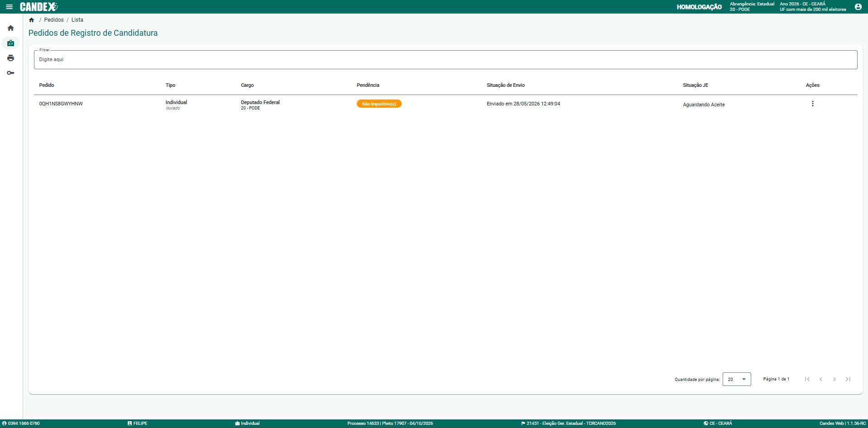Screen dimensions: 868x428
Task: Click Enviado em 28/05/2026 12:49:04 text
Action: click(523, 104)
